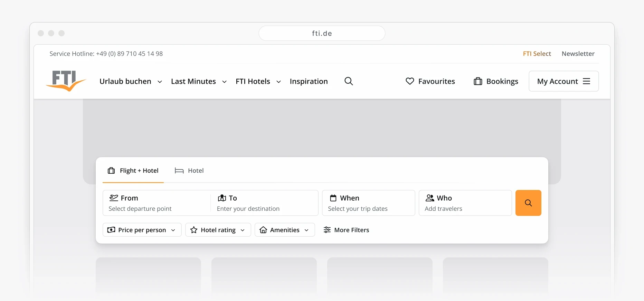Viewport: 644px width, 301px height.
Task: Open the Price per person dropdown
Action: (142, 230)
